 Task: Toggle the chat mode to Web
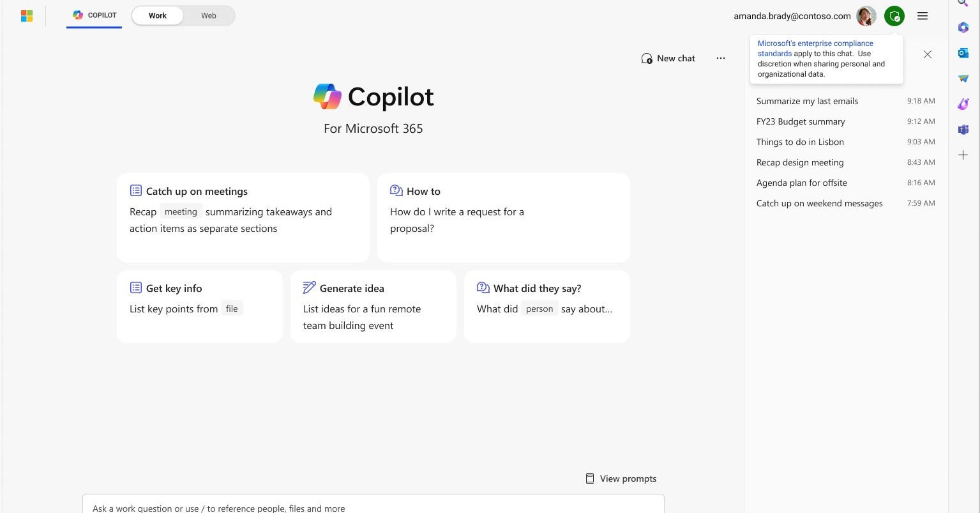208,15
